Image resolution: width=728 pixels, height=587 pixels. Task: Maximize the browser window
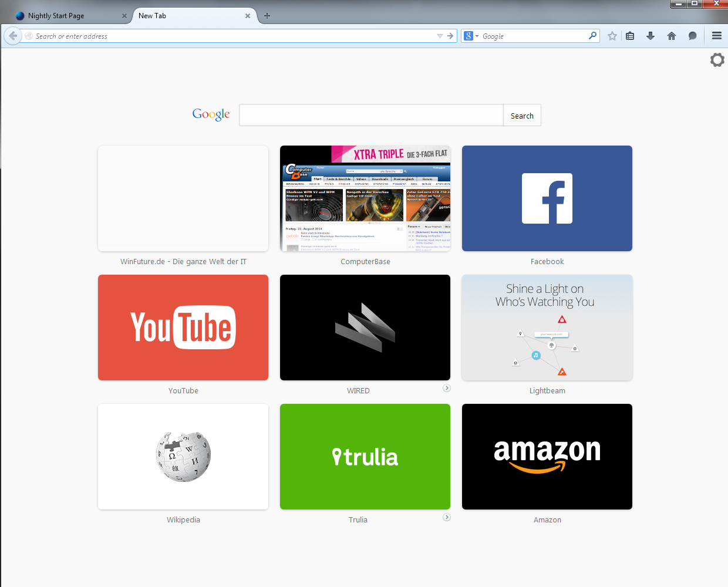pyautogui.click(x=695, y=4)
